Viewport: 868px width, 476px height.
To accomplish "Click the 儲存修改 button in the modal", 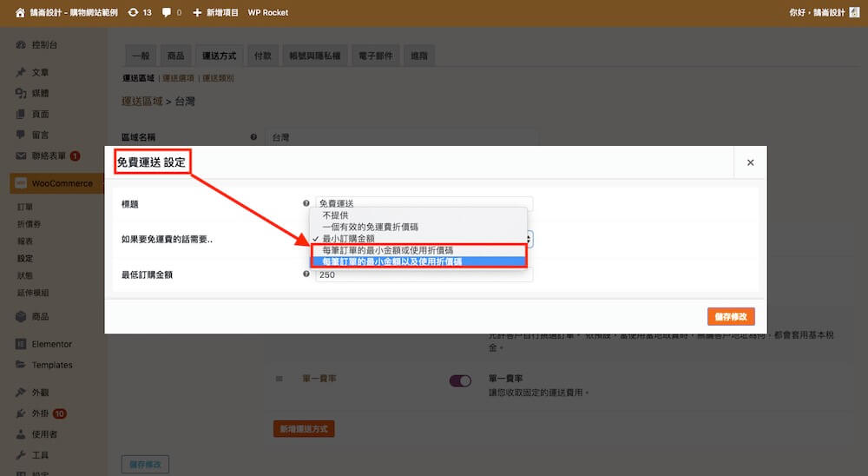I will 731,317.
